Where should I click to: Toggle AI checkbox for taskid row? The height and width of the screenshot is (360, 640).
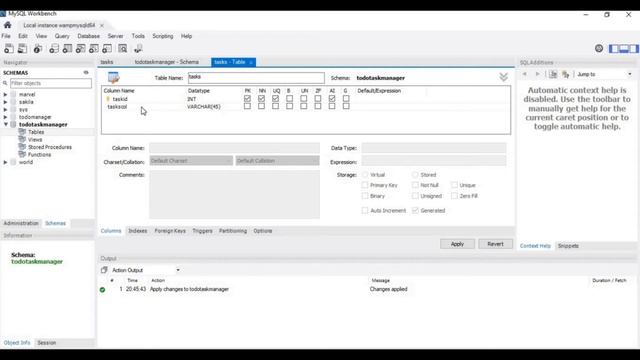tap(332, 98)
